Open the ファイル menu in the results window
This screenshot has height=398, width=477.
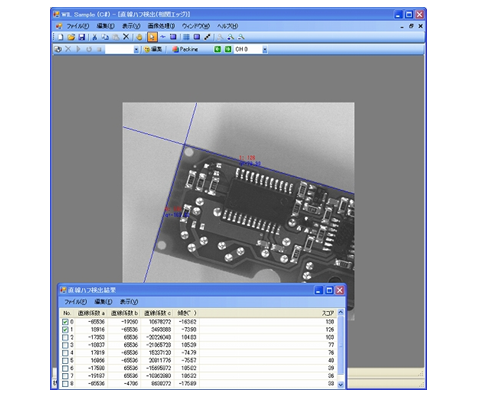75,302
